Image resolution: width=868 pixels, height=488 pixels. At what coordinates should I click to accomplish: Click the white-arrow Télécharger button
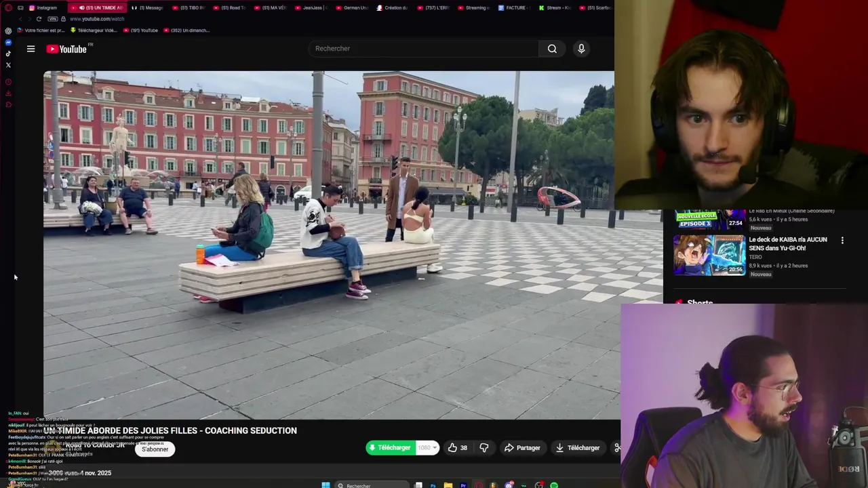[578, 448]
